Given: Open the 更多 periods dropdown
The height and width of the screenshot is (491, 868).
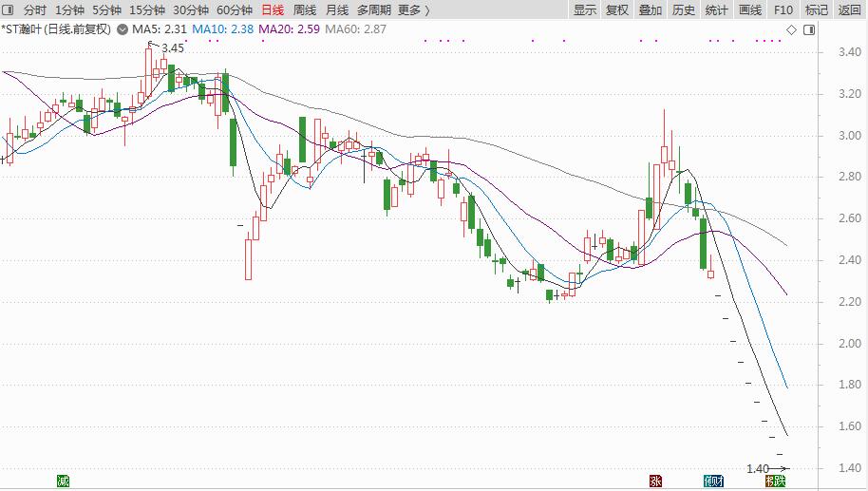Looking at the screenshot, I should pos(413,10).
